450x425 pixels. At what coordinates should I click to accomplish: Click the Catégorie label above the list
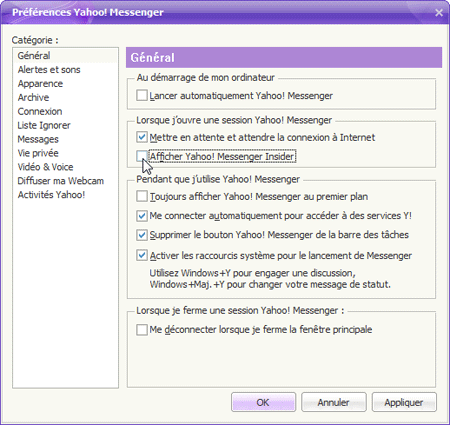35,40
